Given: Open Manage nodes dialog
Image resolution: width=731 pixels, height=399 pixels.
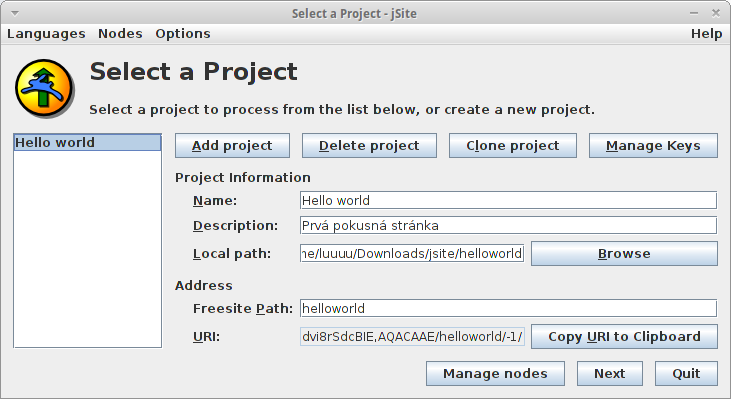Looking at the screenshot, I should pyautogui.click(x=495, y=373).
